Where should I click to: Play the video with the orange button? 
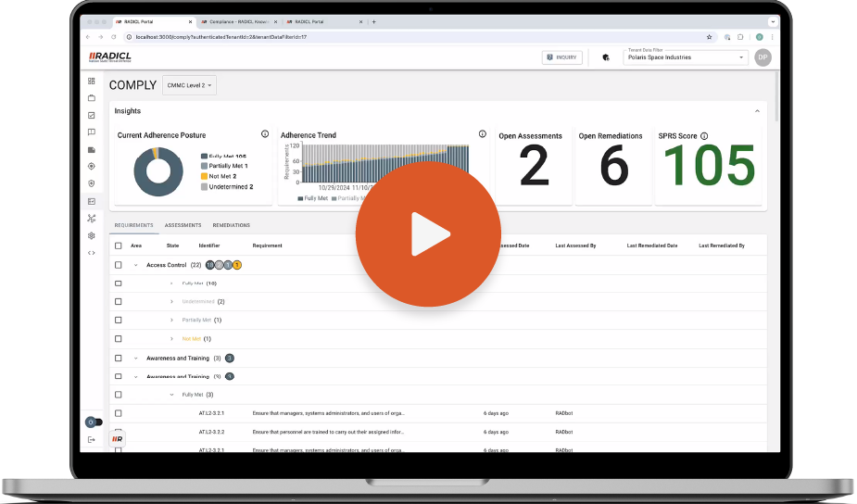click(x=428, y=233)
